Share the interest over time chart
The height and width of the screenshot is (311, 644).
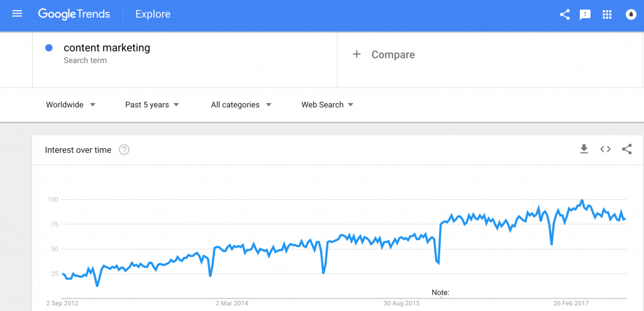point(626,149)
